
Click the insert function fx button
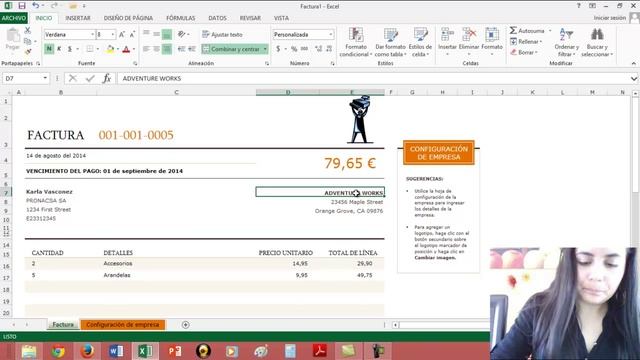[x=107, y=78]
